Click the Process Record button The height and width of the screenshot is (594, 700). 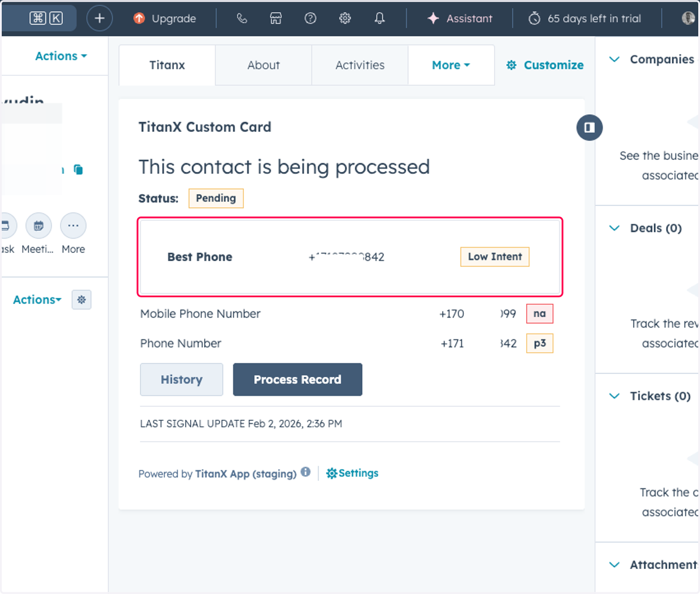tap(297, 379)
